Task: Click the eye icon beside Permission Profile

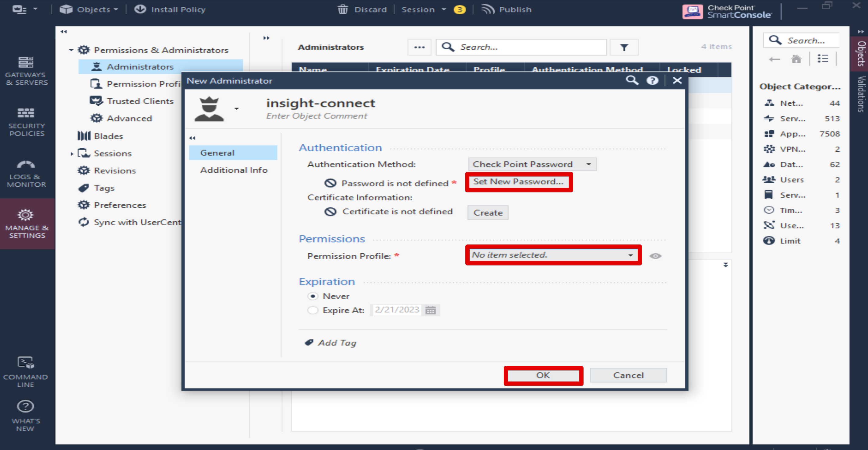Action: (x=655, y=256)
